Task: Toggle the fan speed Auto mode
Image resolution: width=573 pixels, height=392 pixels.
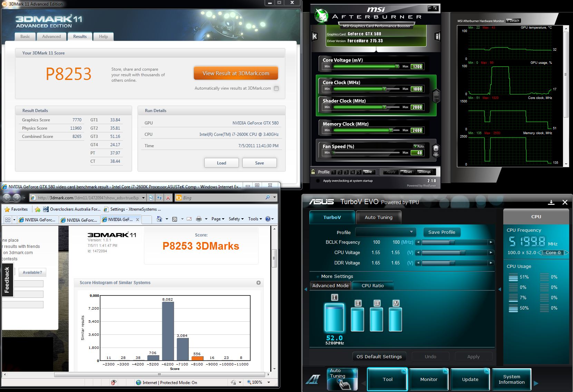Action: (x=419, y=146)
